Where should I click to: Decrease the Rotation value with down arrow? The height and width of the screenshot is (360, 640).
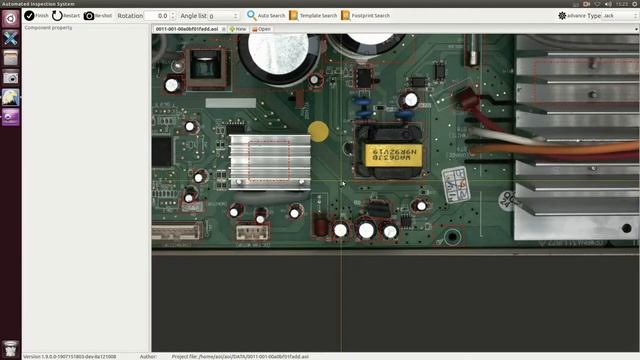[x=173, y=18]
